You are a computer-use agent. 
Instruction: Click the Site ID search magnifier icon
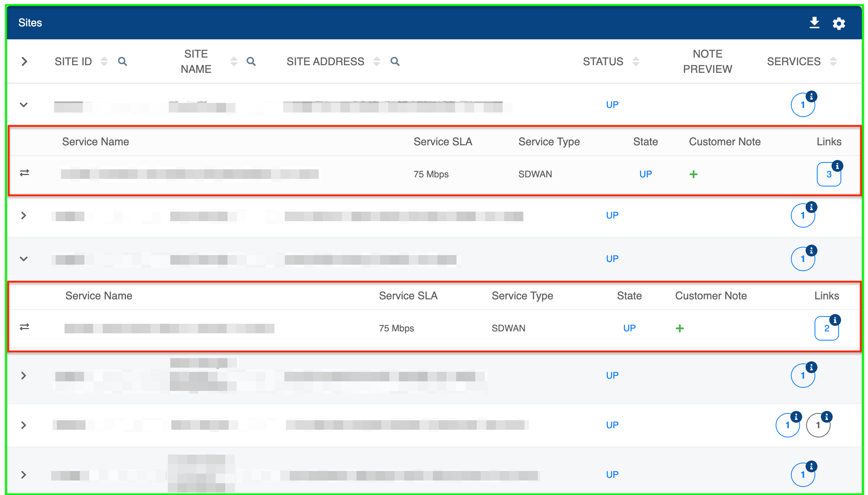(122, 61)
